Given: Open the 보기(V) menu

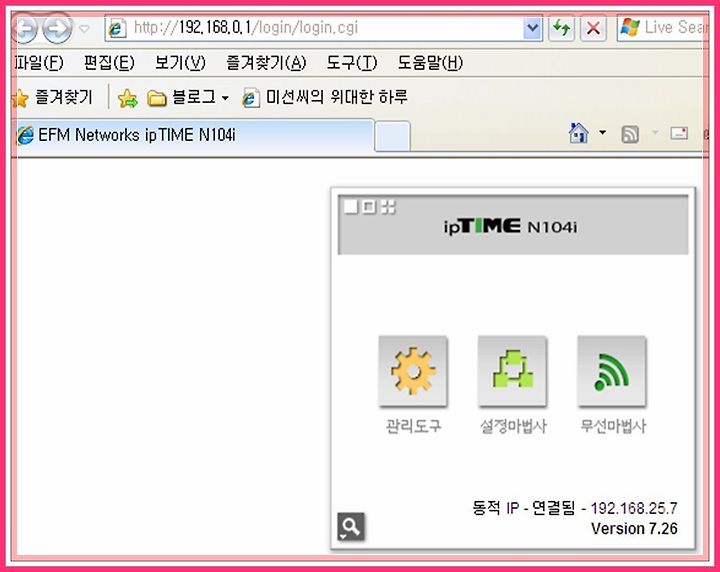Looking at the screenshot, I should coord(180,63).
